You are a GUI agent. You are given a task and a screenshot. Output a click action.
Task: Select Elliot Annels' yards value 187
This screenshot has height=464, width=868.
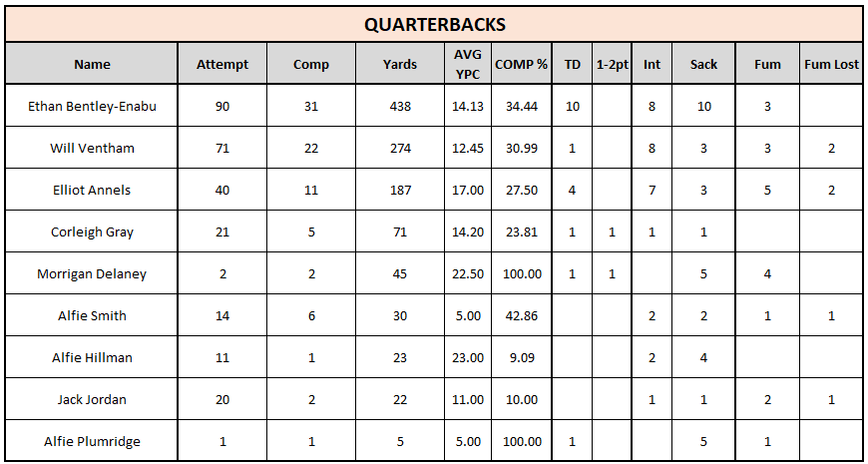[x=400, y=191]
